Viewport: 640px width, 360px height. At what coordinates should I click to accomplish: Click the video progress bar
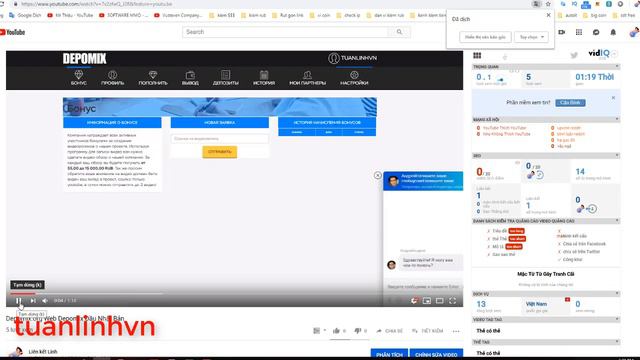[x=234, y=293]
